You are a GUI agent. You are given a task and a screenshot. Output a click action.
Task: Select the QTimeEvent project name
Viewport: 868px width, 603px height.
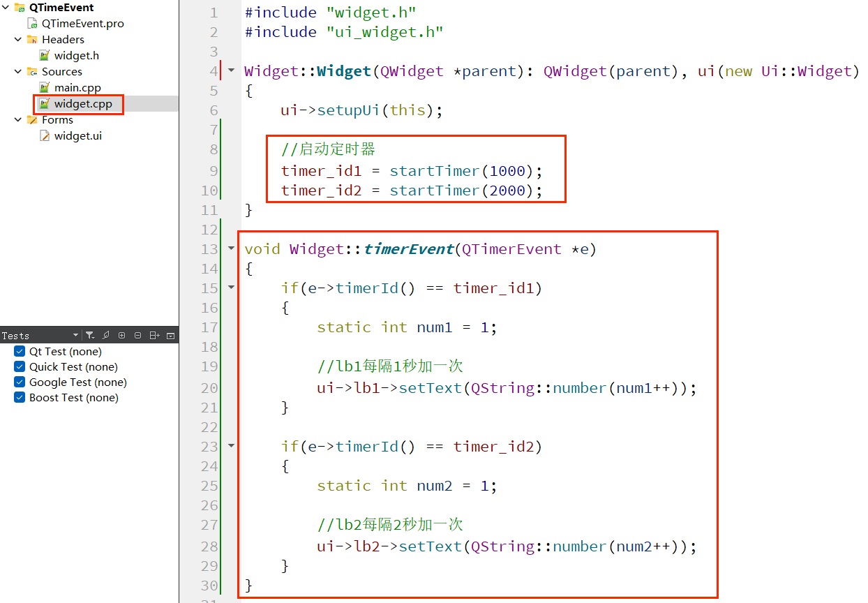pyautogui.click(x=61, y=8)
